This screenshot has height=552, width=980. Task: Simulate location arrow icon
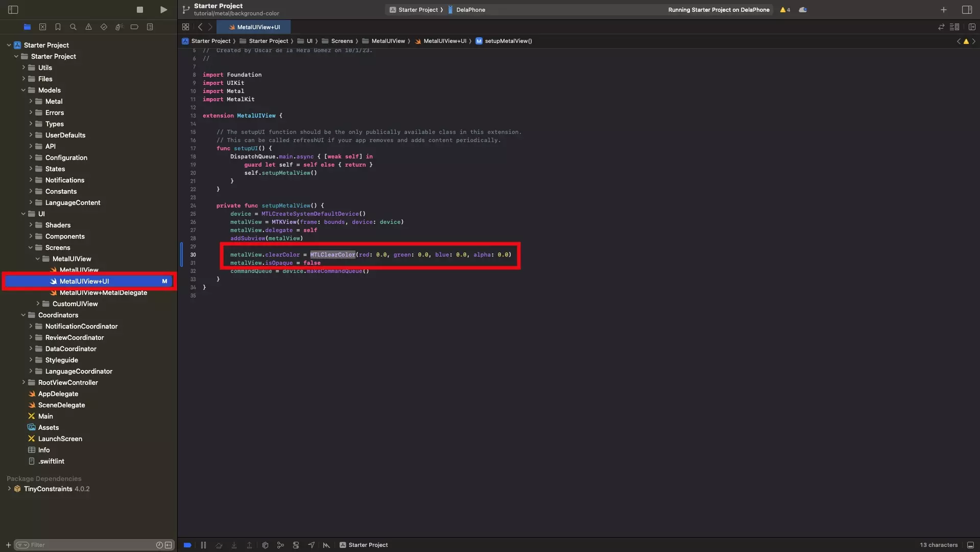click(311, 545)
